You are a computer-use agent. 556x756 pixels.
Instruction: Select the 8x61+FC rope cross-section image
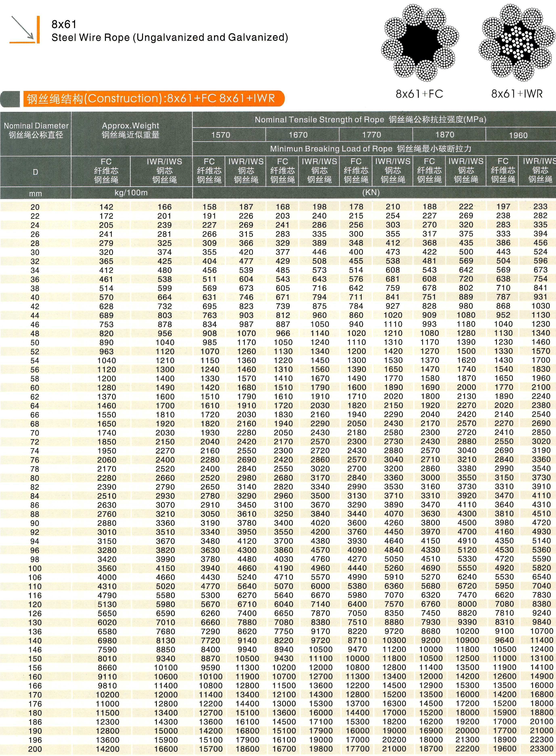click(420, 43)
